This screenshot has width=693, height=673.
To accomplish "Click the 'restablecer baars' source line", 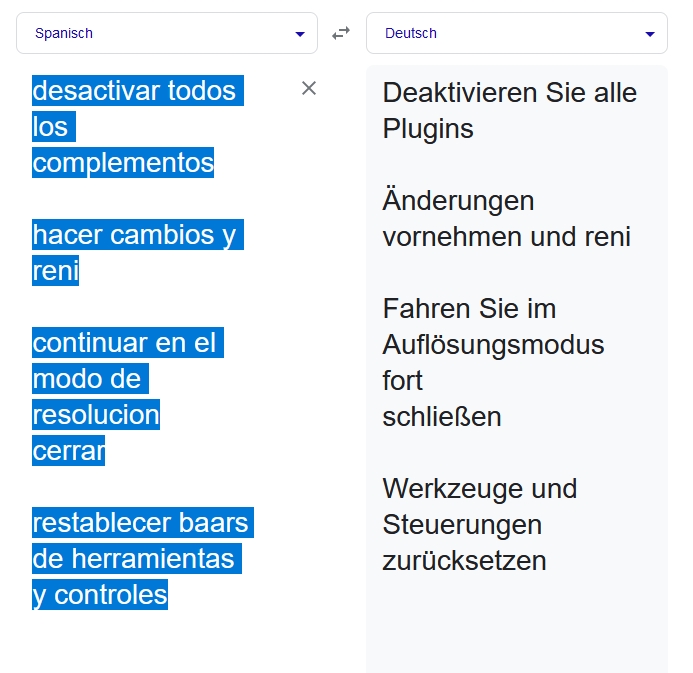I will [140, 523].
